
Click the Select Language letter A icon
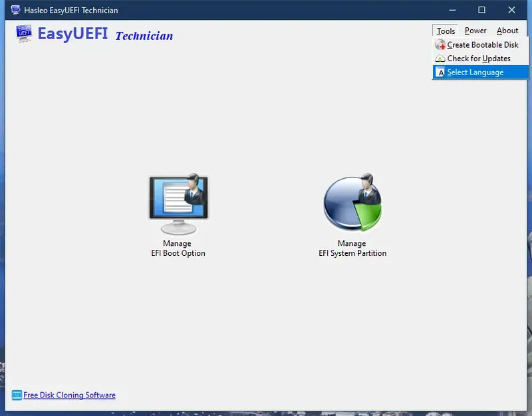point(440,72)
